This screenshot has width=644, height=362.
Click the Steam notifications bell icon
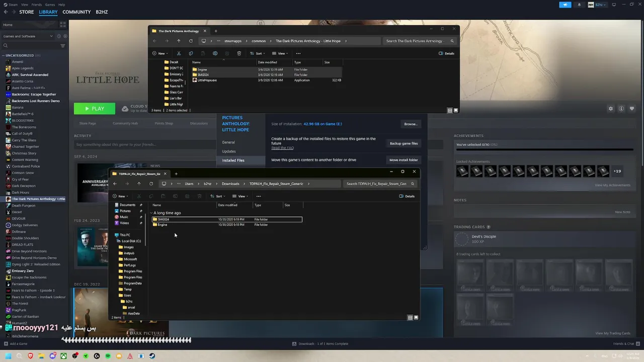pyautogui.click(x=579, y=5)
